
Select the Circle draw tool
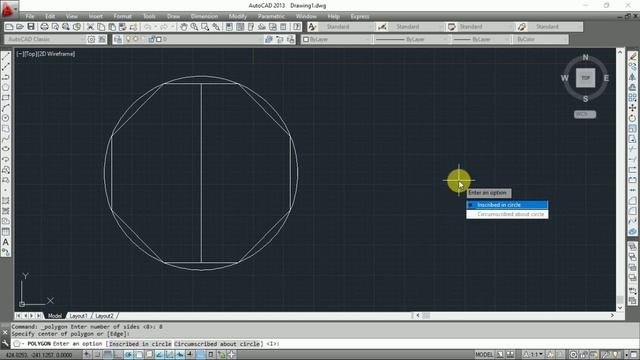tap(6, 118)
